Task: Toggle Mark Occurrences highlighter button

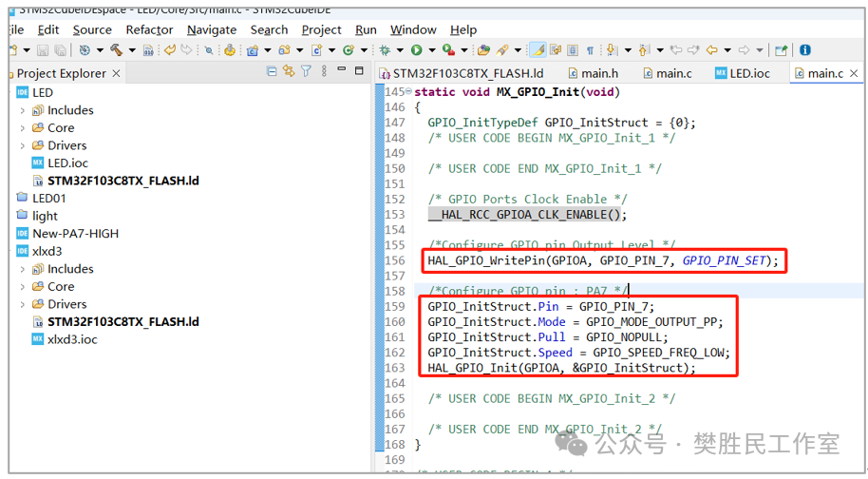Action: [538, 50]
